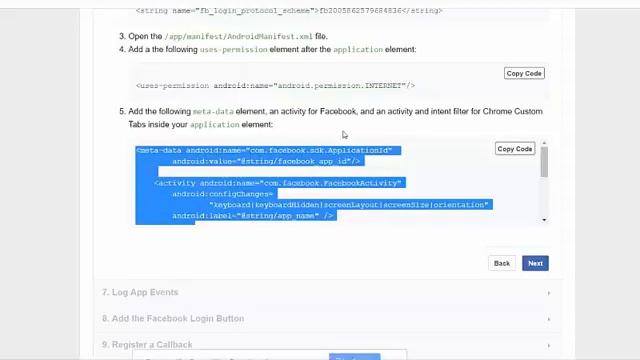Click the code box scroll-up arrow
The width and height of the screenshot is (640, 360).
[x=544, y=143]
